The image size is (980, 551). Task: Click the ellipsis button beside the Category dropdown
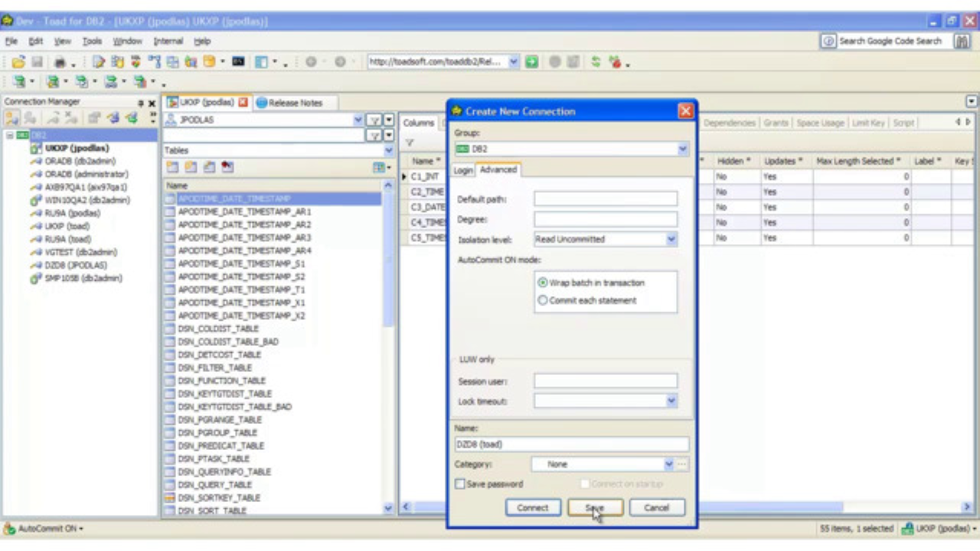682,464
